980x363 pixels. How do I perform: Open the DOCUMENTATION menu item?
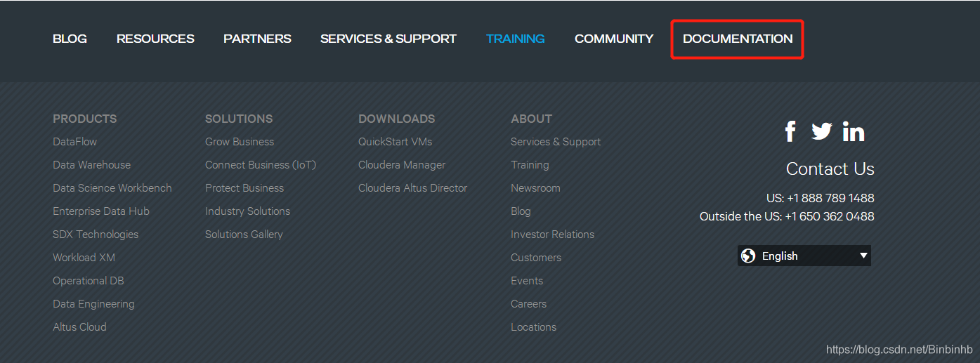[738, 39]
